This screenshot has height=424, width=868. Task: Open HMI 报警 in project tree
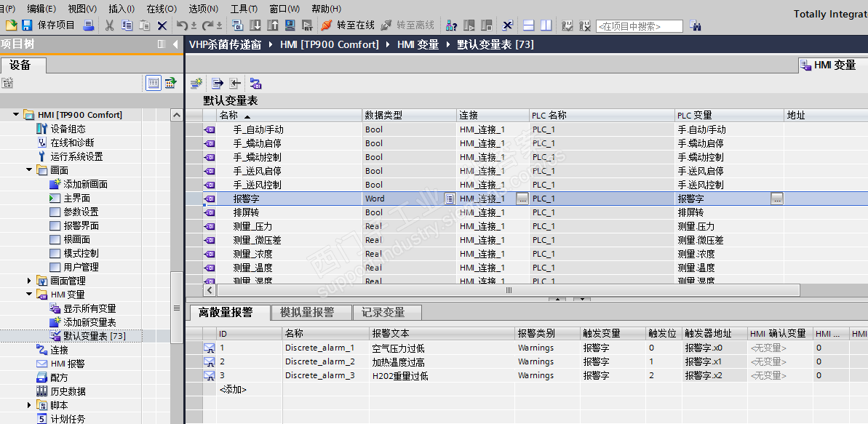click(68, 364)
